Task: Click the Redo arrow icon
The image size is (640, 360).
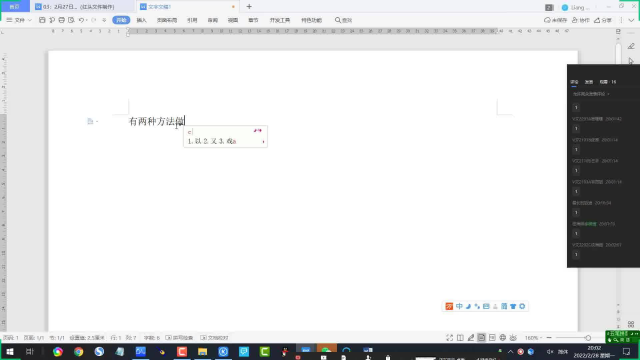Action: click(x=93, y=20)
